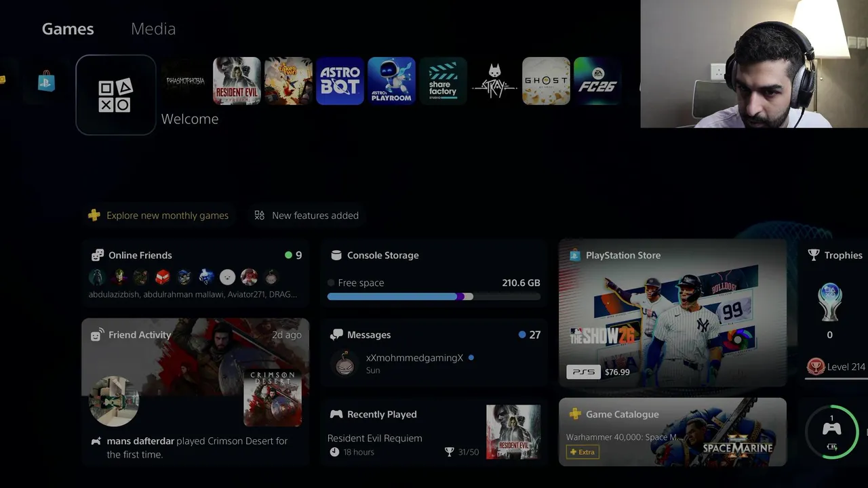
Task: Click the 18 hours playtime clock icon
Action: [334, 452]
